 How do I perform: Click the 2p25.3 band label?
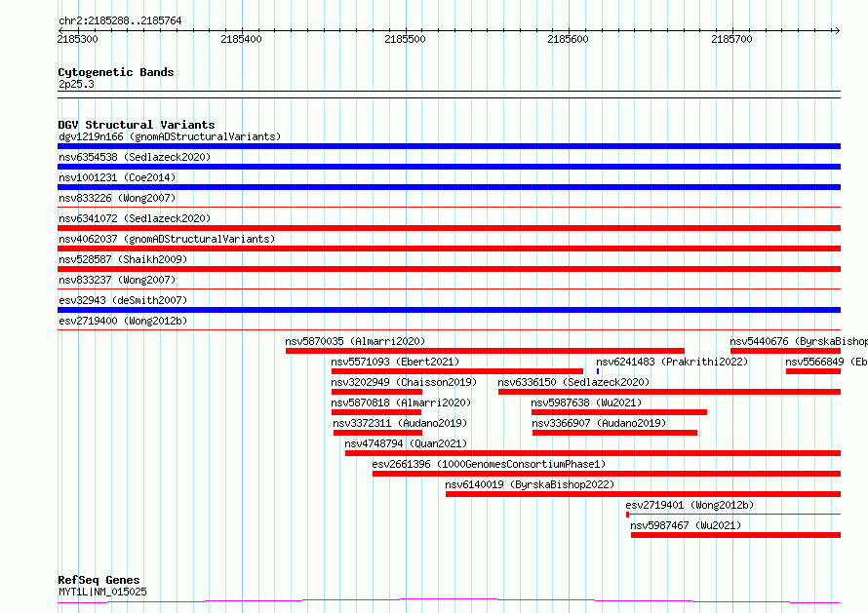76,84
